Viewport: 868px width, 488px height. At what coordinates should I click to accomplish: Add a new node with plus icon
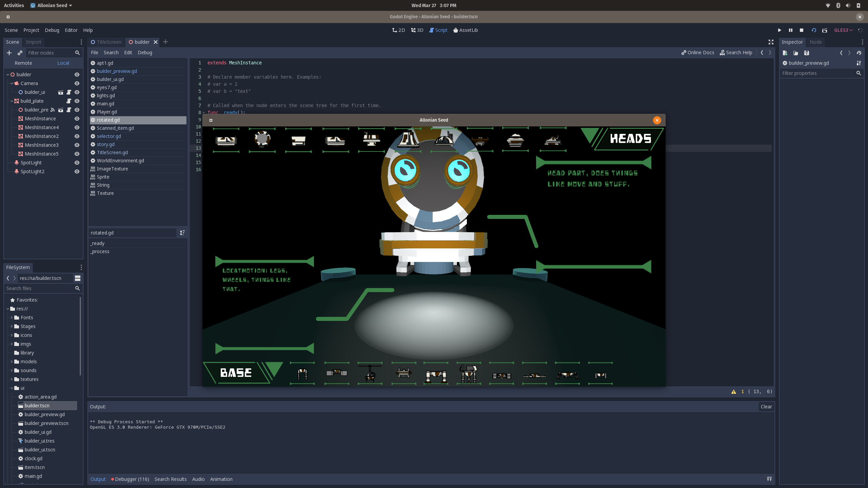click(9, 53)
